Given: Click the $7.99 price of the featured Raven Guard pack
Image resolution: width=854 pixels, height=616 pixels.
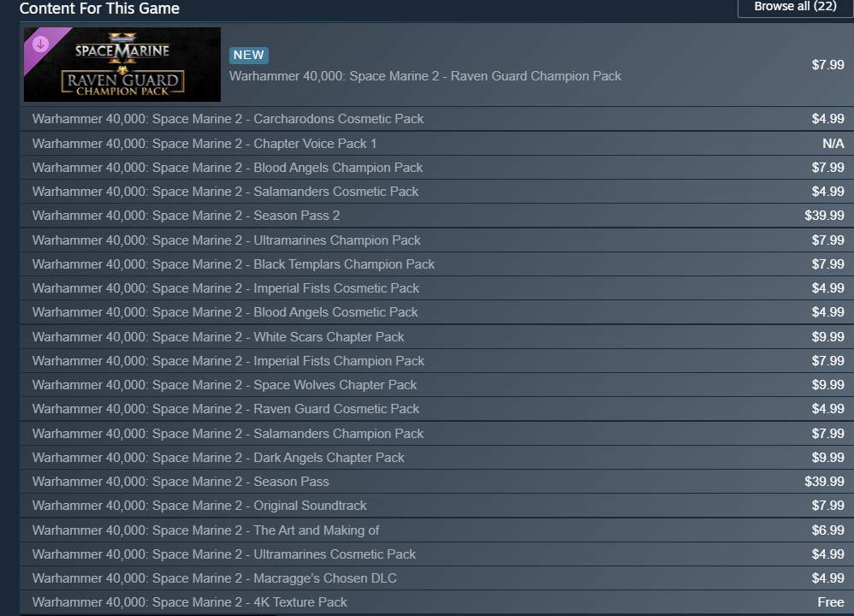Looking at the screenshot, I should pos(827,65).
